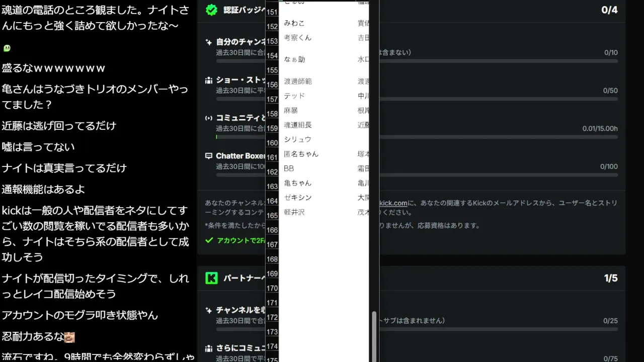This screenshot has width=644, height=362.
Task: Click cell containing 軽井沢
Action: 294,212
